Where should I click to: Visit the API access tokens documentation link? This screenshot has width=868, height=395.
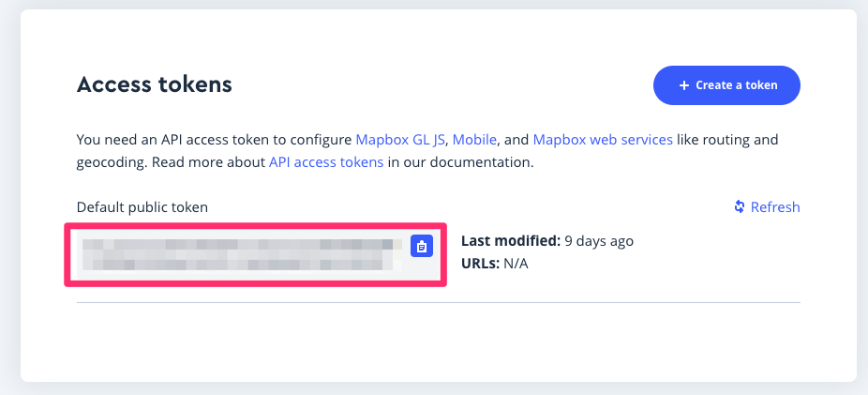pyautogui.click(x=326, y=162)
